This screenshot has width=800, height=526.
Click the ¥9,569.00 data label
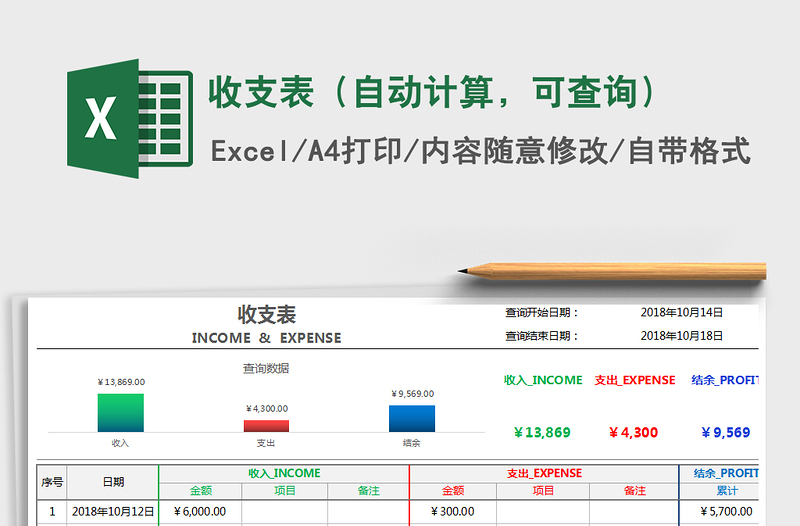point(413,394)
